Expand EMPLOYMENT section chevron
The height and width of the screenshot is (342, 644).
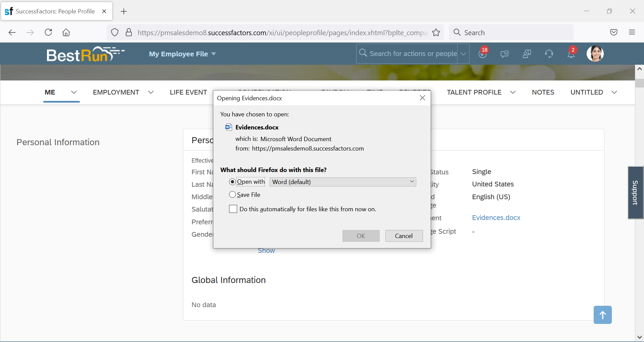coord(151,92)
